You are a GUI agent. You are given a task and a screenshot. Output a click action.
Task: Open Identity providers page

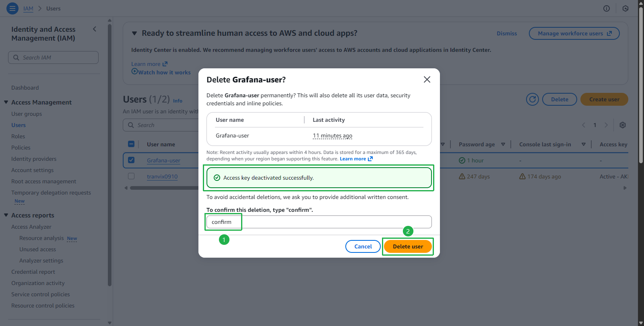click(x=34, y=159)
